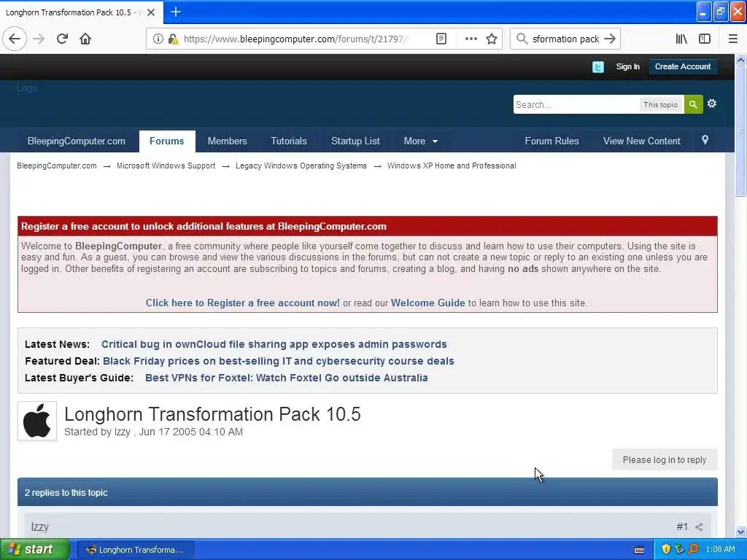Expand the More dropdown in nav bar
Viewport: 747px width, 560px height.
point(421,141)
